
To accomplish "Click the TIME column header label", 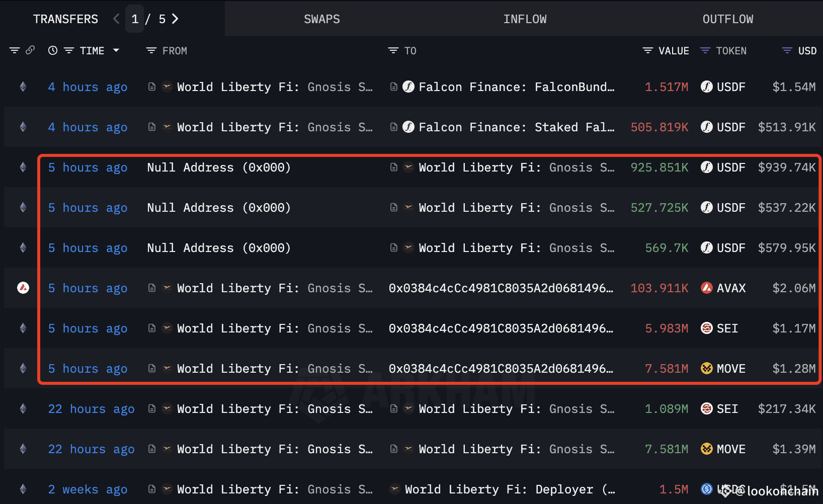I will point(92,51).
